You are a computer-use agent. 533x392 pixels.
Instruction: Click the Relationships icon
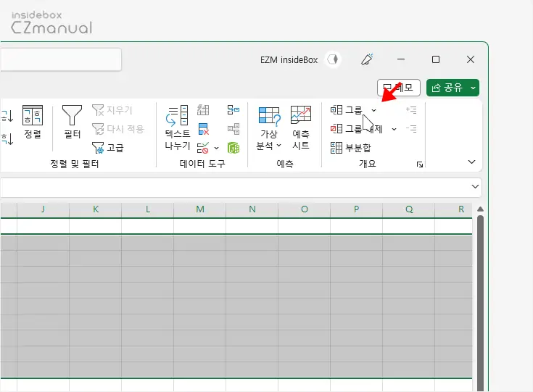pos(234,129)
